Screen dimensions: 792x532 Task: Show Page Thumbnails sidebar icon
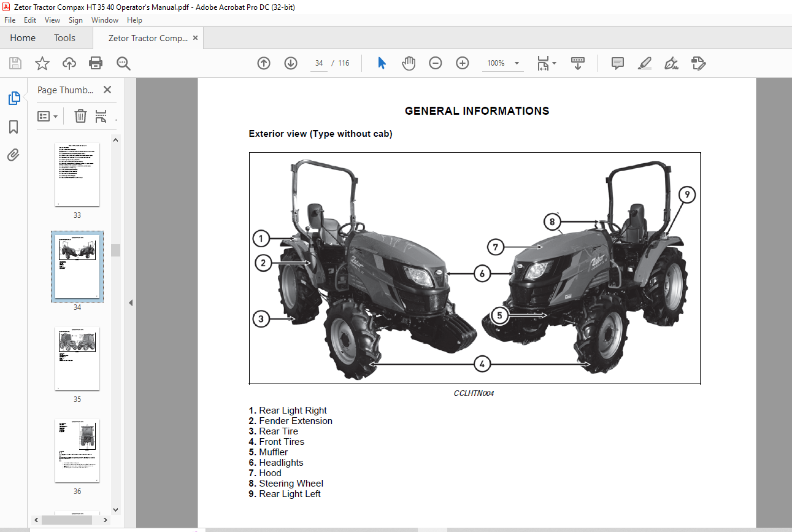point(13,98)
